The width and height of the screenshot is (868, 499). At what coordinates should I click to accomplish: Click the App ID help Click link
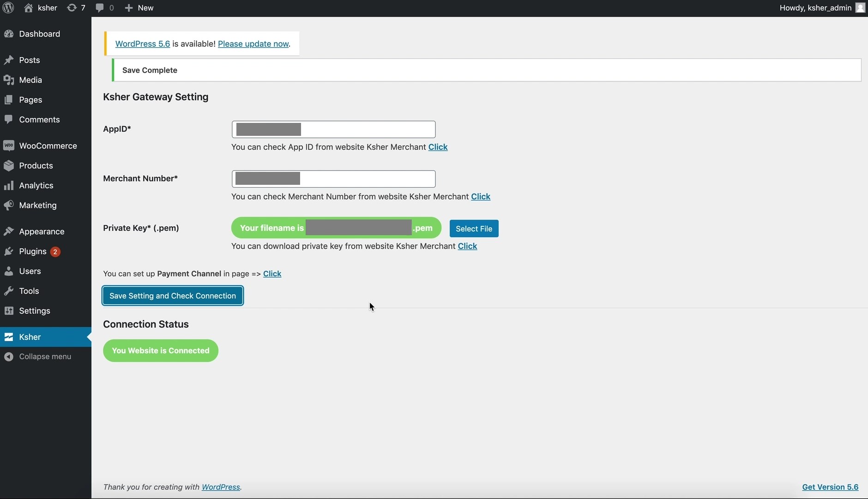tap(438, 147)
